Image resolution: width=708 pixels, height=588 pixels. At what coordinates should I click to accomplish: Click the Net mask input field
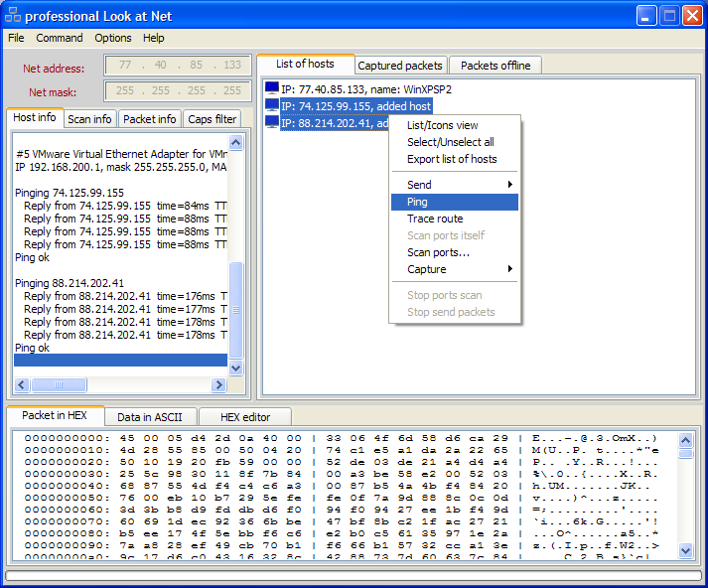(178, 90)
